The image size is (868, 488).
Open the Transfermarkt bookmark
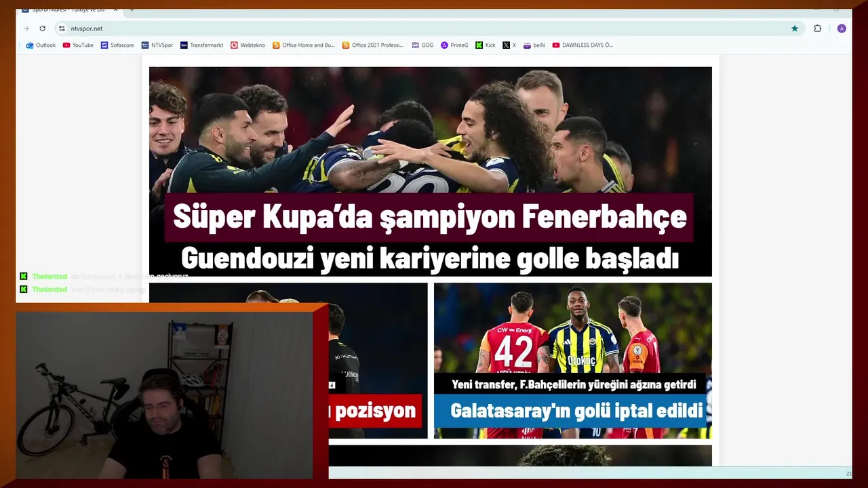pyautogui.click(x=201, y=45)
